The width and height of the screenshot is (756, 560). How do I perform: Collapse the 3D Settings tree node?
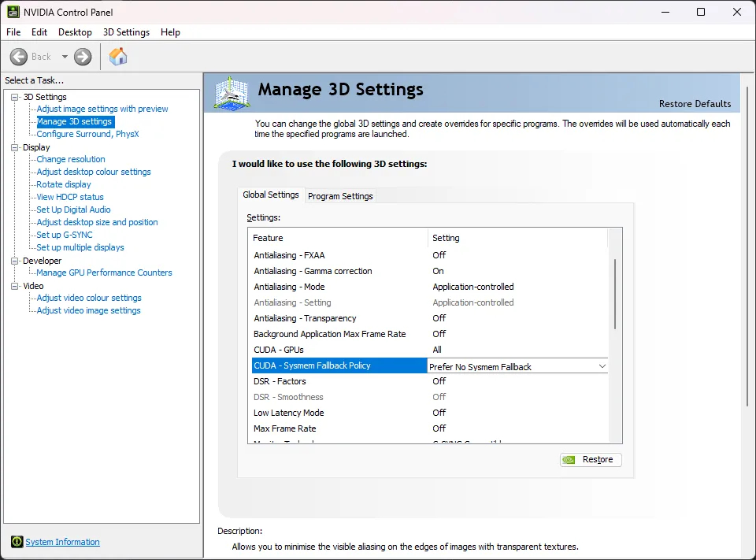(14, 97)
